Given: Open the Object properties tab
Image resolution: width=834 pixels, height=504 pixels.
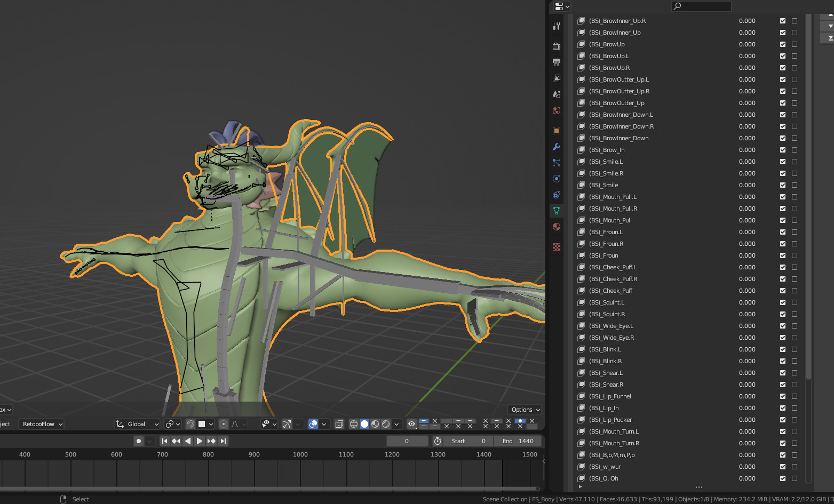Looking at the screenshot, I should [x=557, y=131].
